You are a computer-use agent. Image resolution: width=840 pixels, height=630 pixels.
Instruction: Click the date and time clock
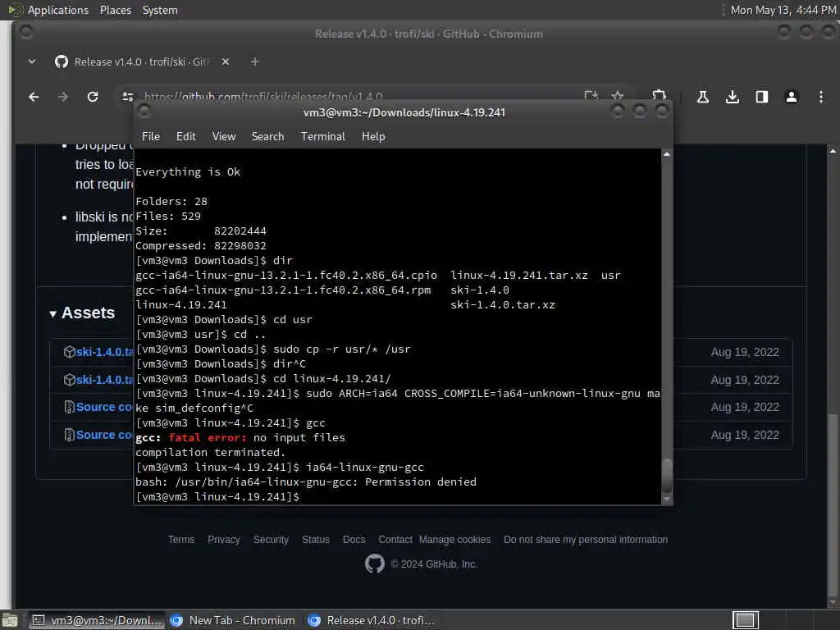783,10
